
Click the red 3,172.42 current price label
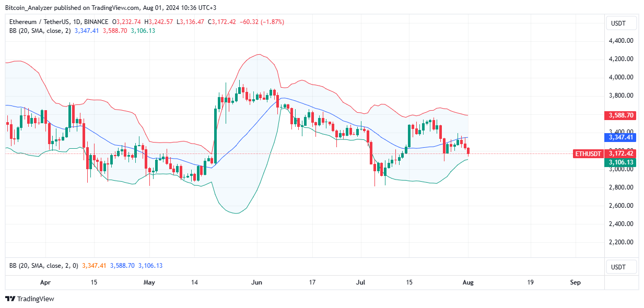[621, 153]
